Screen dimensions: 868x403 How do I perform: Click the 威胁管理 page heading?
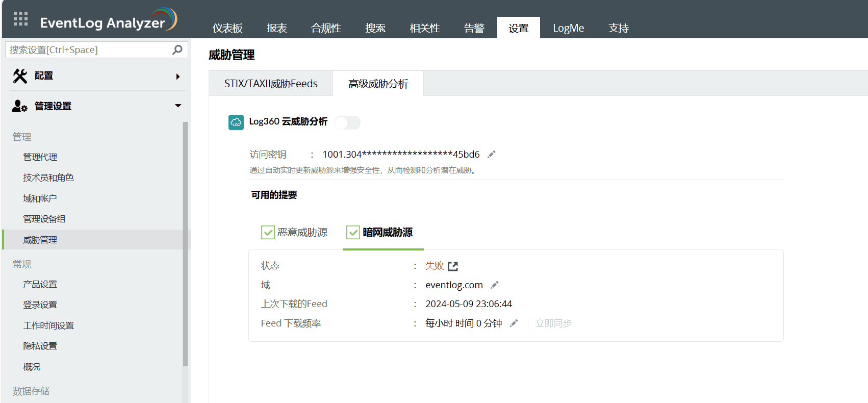click(232, 55)
